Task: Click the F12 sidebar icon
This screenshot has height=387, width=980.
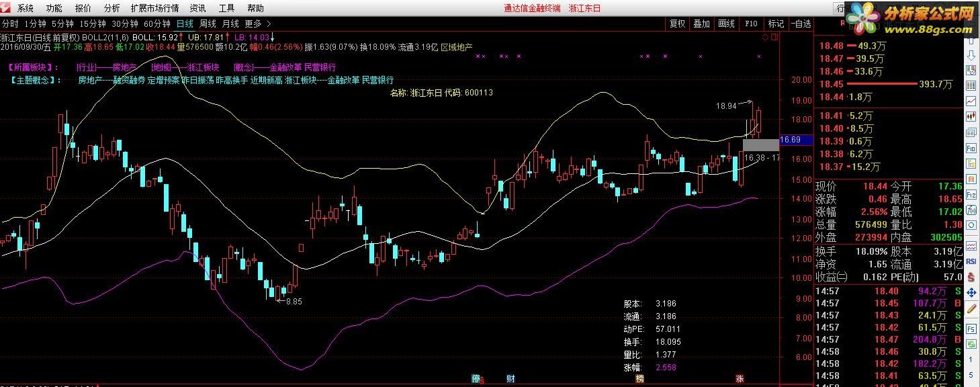Action: [971, 194]
